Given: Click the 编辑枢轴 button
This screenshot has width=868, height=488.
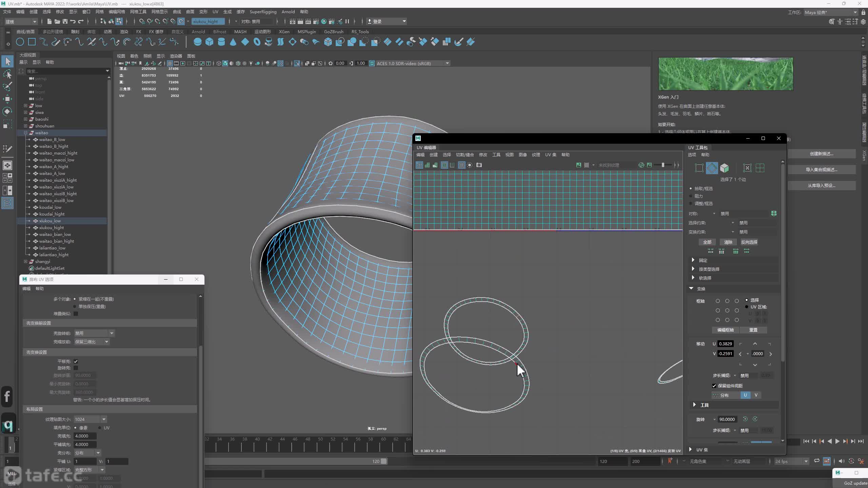Looking at the screenshot, I should click(725, 330).
